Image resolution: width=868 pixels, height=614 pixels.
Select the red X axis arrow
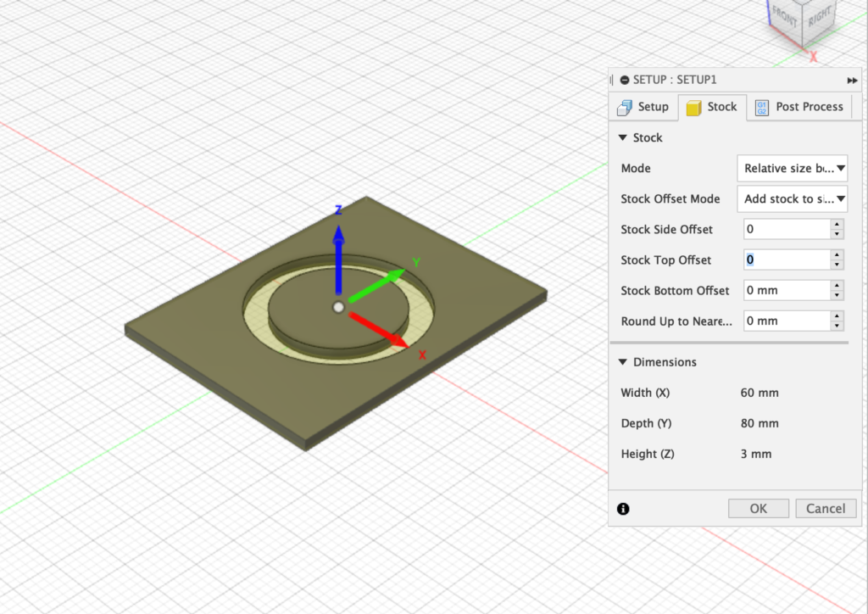[x=379, y=330]
